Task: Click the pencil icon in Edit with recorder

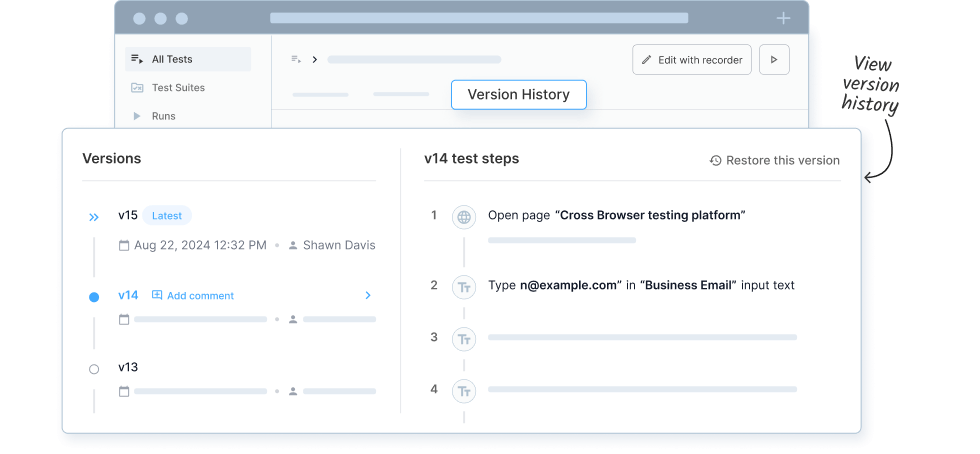Action: 647,60
